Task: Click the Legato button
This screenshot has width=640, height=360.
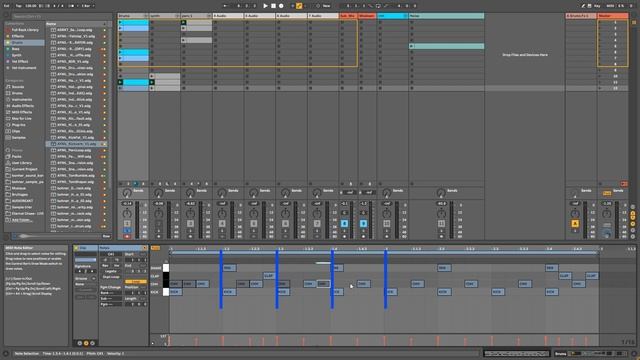Action: tap(111, 271)
